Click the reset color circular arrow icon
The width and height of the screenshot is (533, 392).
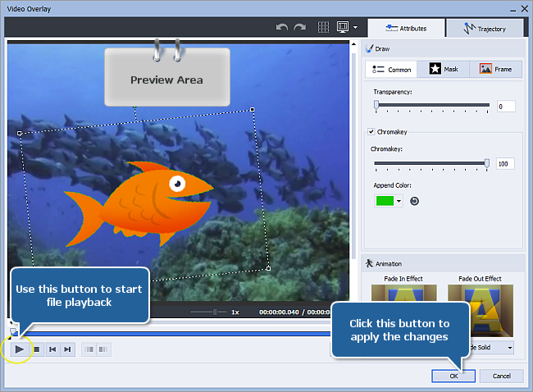[414, 201]
